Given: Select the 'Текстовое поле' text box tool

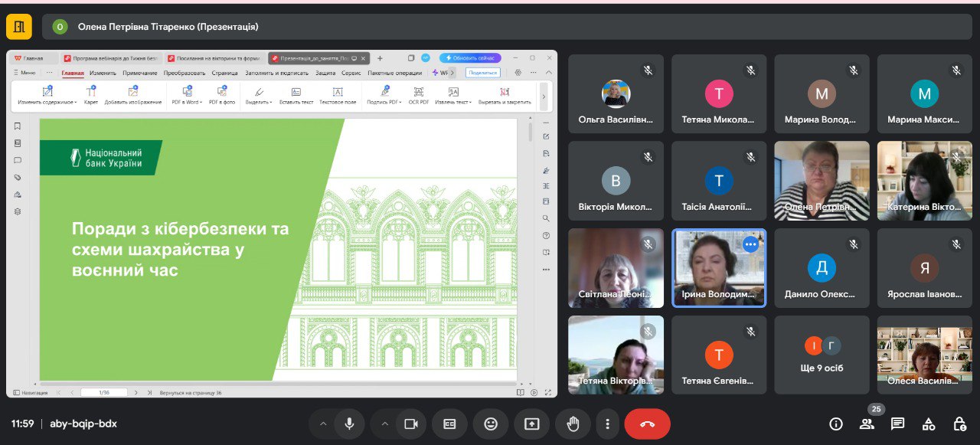Looking at the screenshot, I should (x=338, y=96).
